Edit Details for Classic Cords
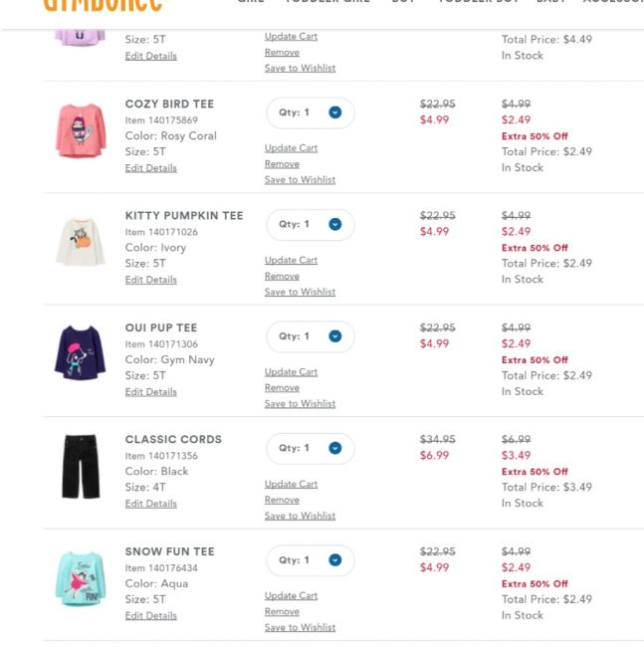 pos(150,504)
